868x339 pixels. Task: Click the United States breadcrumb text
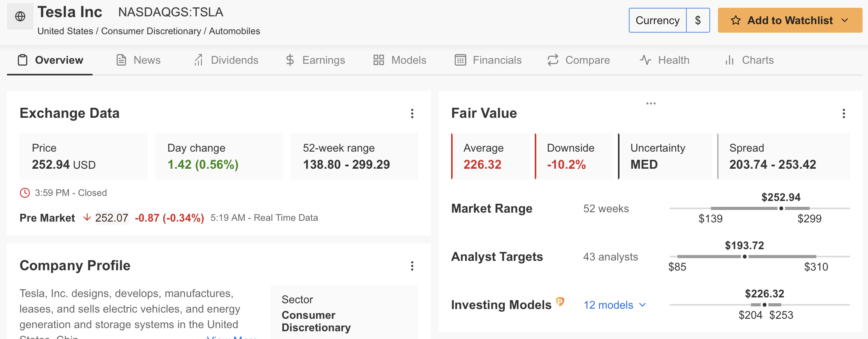[x=65, y=31]
